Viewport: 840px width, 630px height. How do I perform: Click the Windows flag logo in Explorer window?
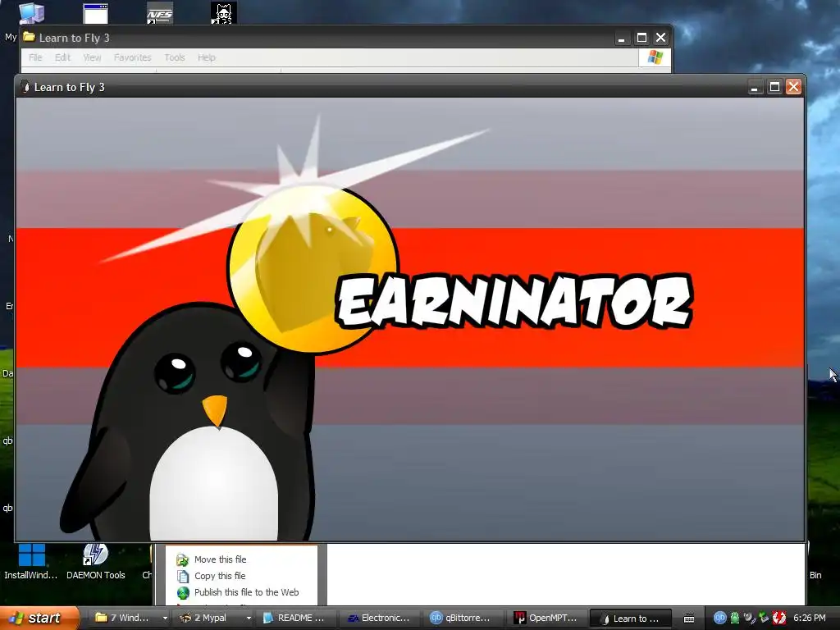[655, 57]
